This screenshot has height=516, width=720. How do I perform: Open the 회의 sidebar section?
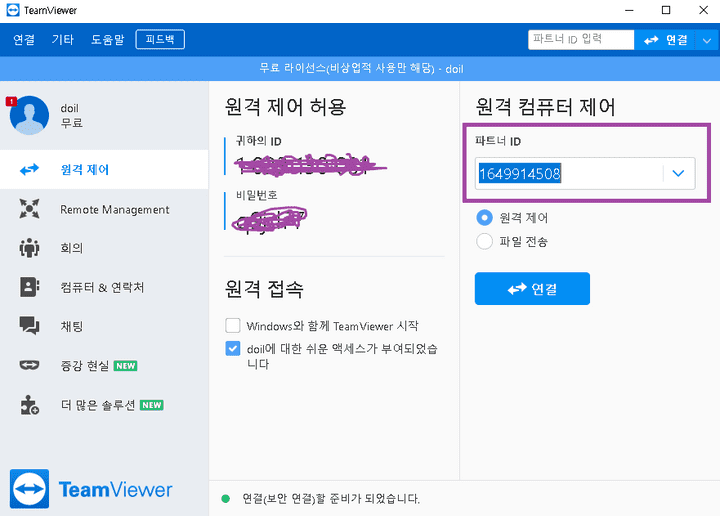tap(104, 248)
